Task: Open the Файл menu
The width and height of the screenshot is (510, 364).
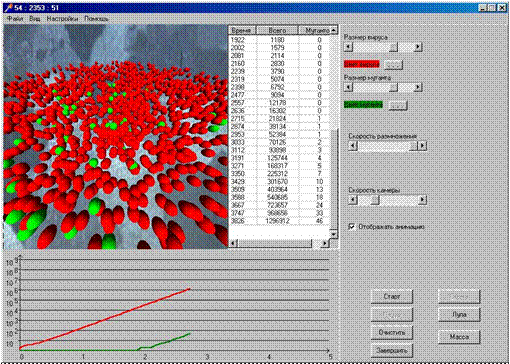Action: pos(15,19)
